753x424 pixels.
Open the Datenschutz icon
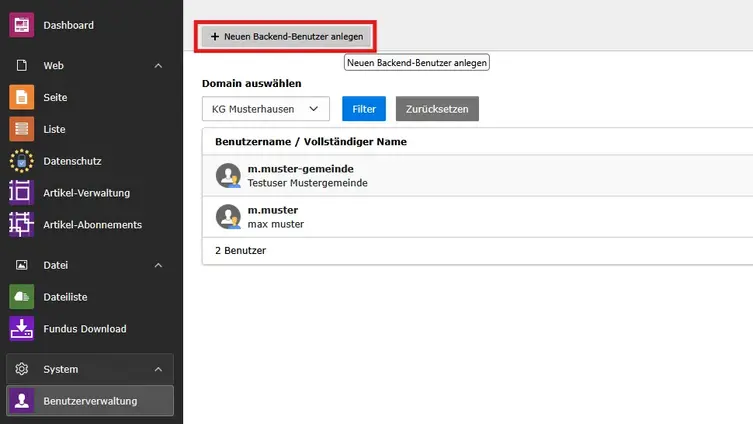coord(21,161)
